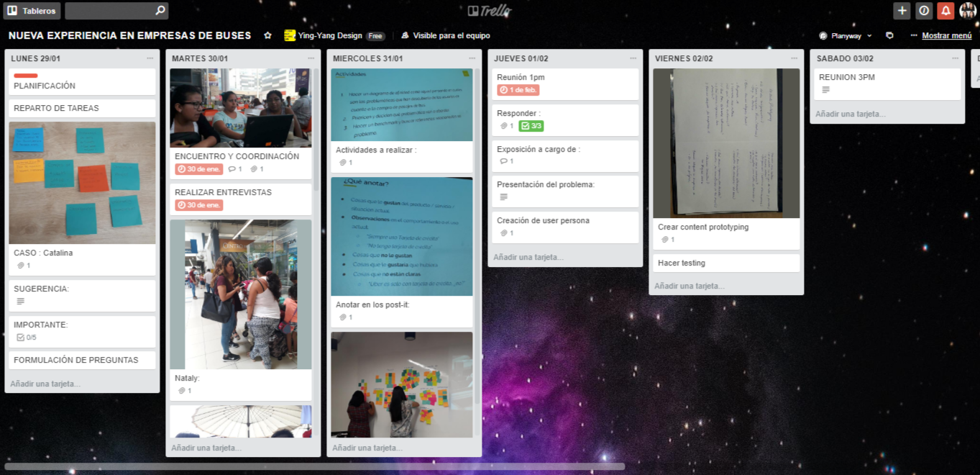Screen dimensions: 980x475
Task: Open JUEVES 01/02 list options menu
Action: (633, 58)
